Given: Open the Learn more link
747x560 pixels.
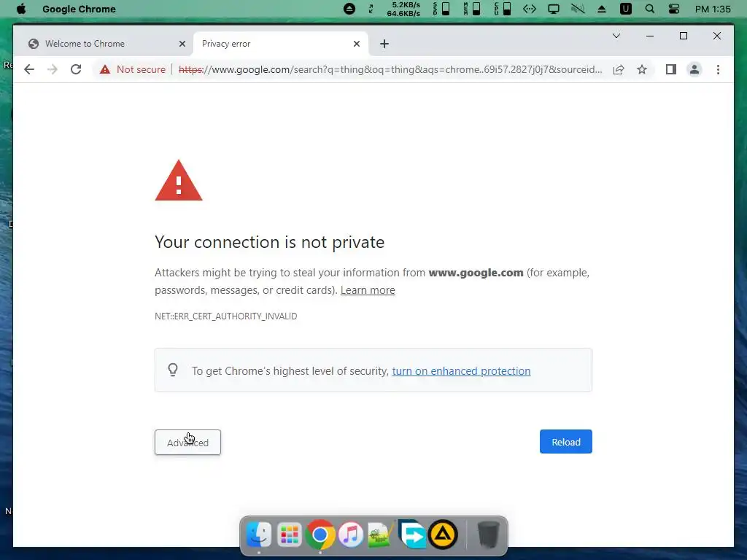Looking at the screenshot, I should 368,290.
